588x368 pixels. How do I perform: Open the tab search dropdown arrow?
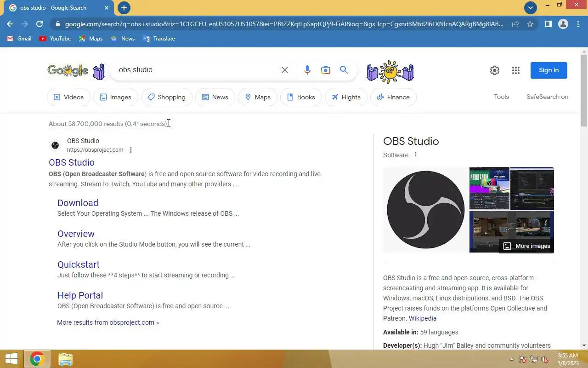531,7
